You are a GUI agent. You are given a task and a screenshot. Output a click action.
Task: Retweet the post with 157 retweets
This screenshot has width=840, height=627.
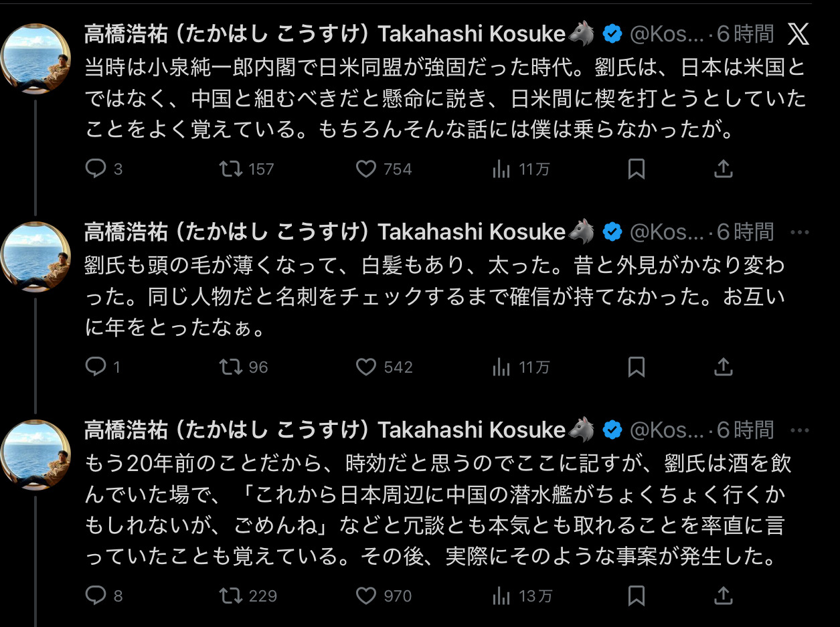pos(232,169)
